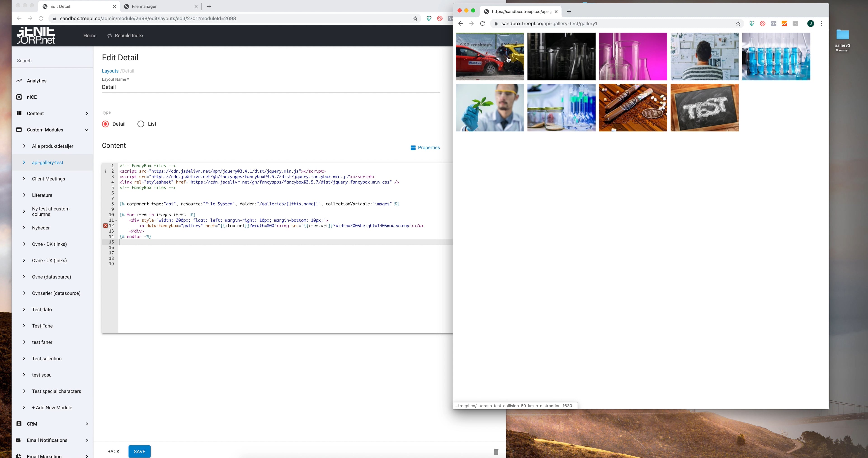Open the blue test tubes thumbnail
Image resolution: width=868 pixels, height=458 pixels.
pyautogui.click(x=776, y=57)
